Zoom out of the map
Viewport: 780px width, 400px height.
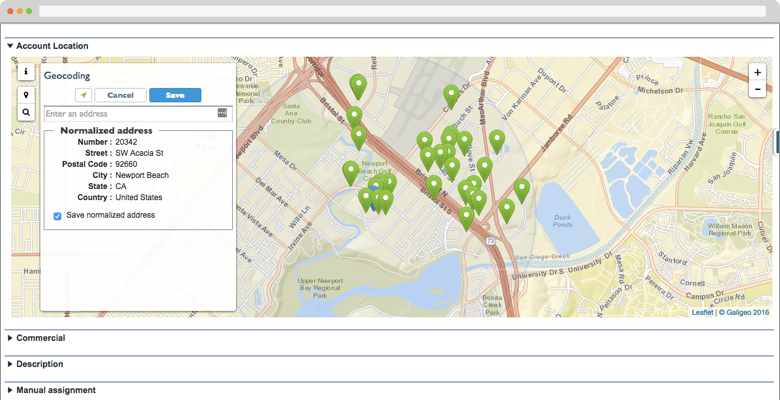coord(757,89)
